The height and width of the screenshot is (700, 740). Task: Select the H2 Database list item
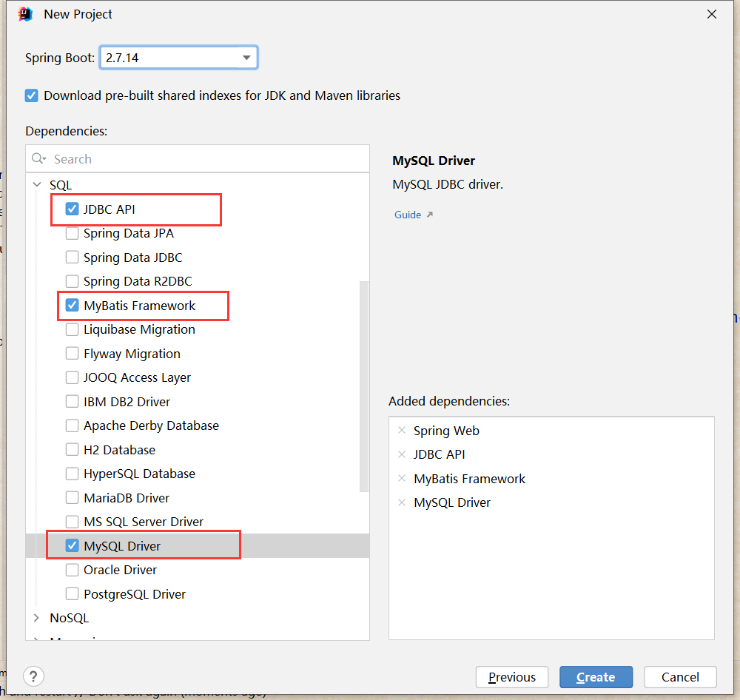119,450
